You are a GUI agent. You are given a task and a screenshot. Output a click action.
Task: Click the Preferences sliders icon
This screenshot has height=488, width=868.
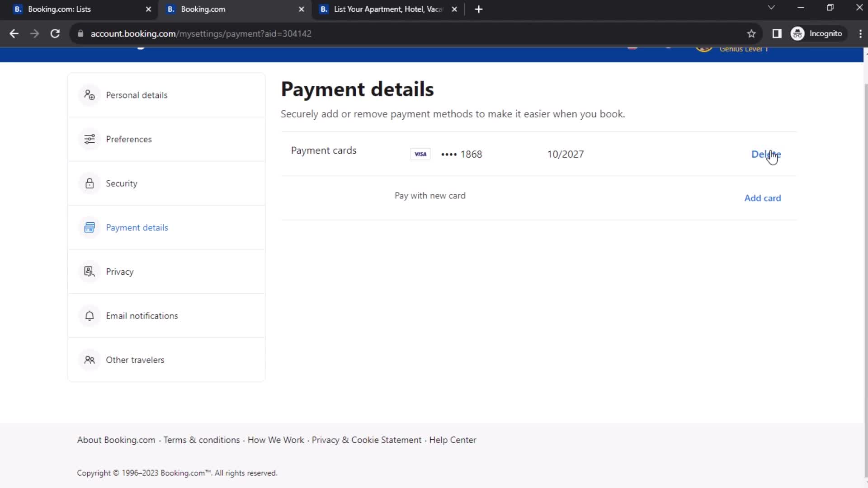pos(90,139)
